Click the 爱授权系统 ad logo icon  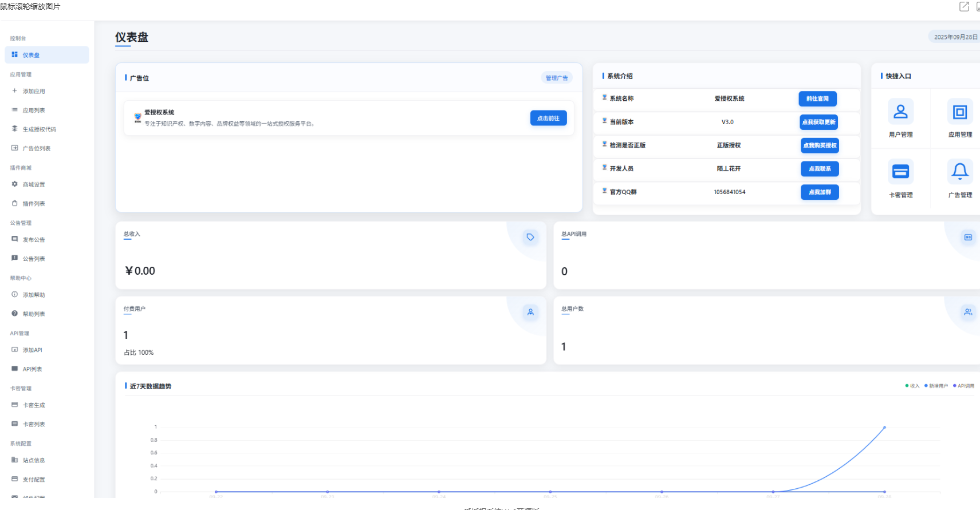(x=137, y=117)
